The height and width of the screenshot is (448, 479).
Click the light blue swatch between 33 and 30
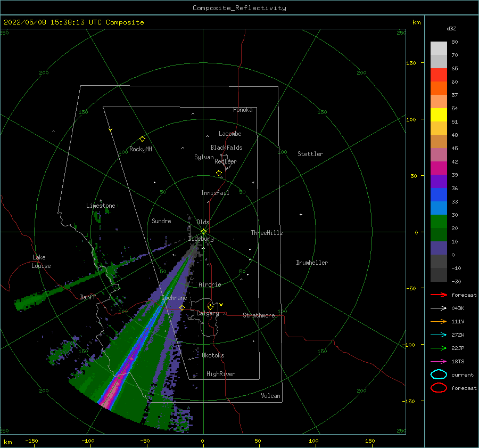pos(439,208)
